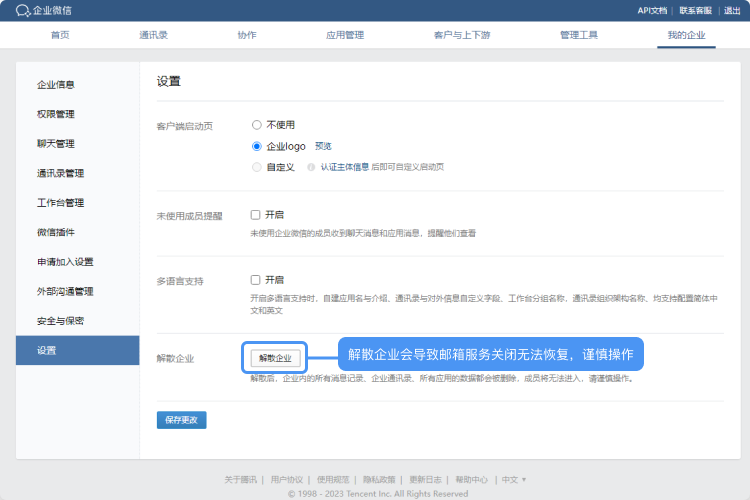Expand the 中文 language dropdown in footer
The width and height of the screenshot is (750, 500).
tap(514, 479)
